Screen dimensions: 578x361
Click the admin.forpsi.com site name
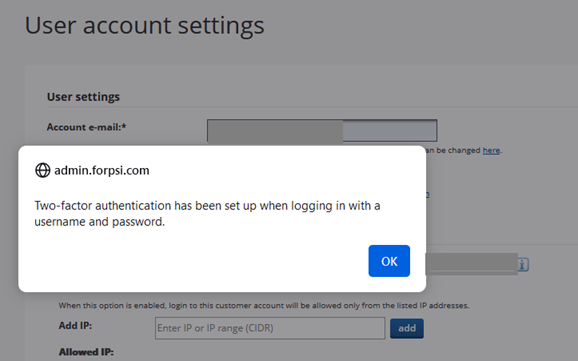(x=102, y=170)
